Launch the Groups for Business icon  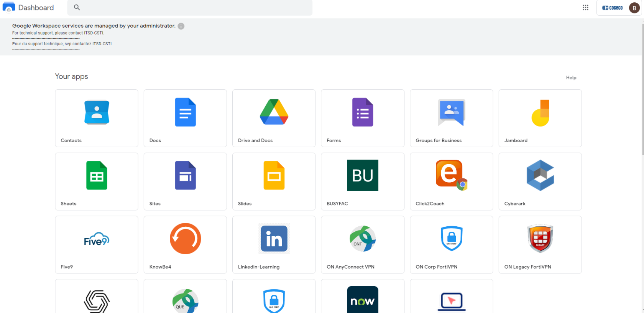(452, 112)
